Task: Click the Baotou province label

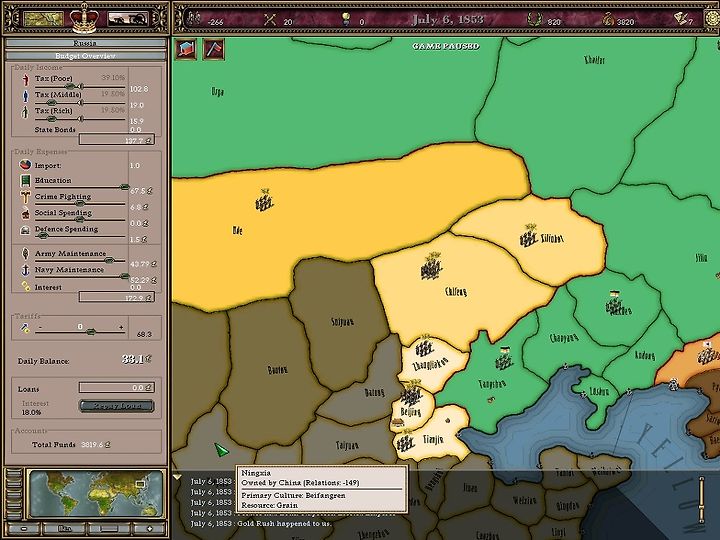Action: pyautogui.click(x=277, y=370)
